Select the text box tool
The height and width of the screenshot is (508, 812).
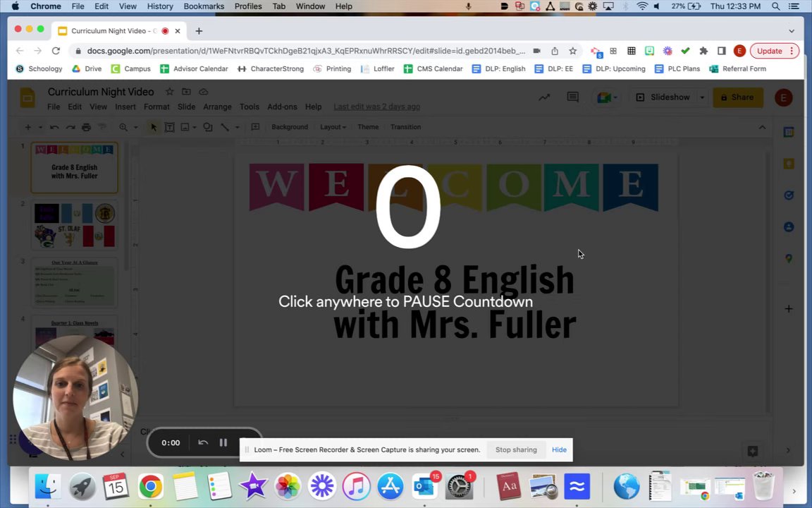(x=169, y=127)
